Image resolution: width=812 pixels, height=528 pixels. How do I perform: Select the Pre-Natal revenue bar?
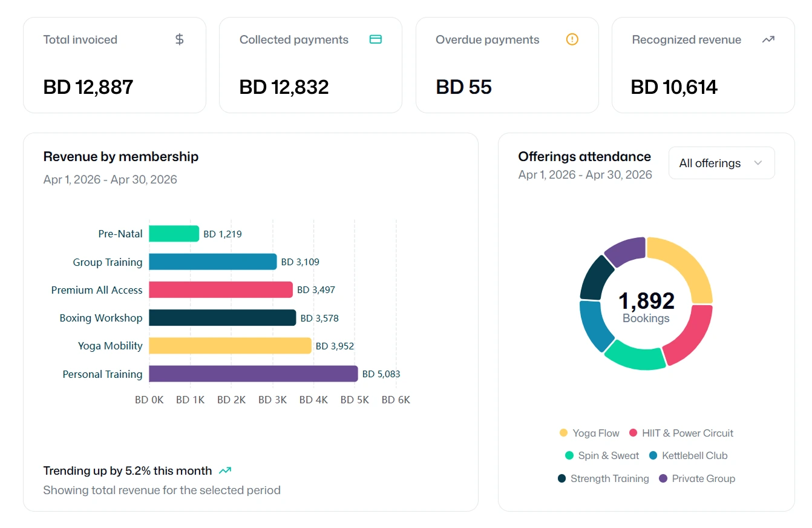point(174,234)
